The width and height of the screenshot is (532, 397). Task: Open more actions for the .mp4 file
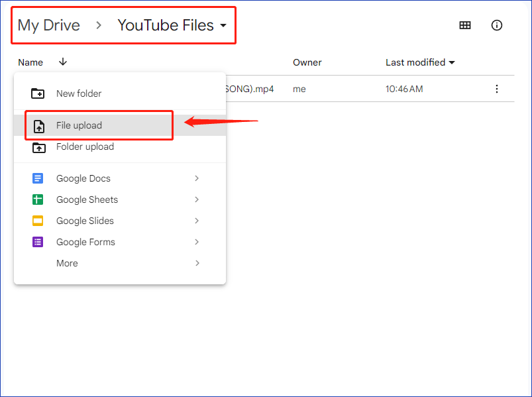click(x=497, y=89)
